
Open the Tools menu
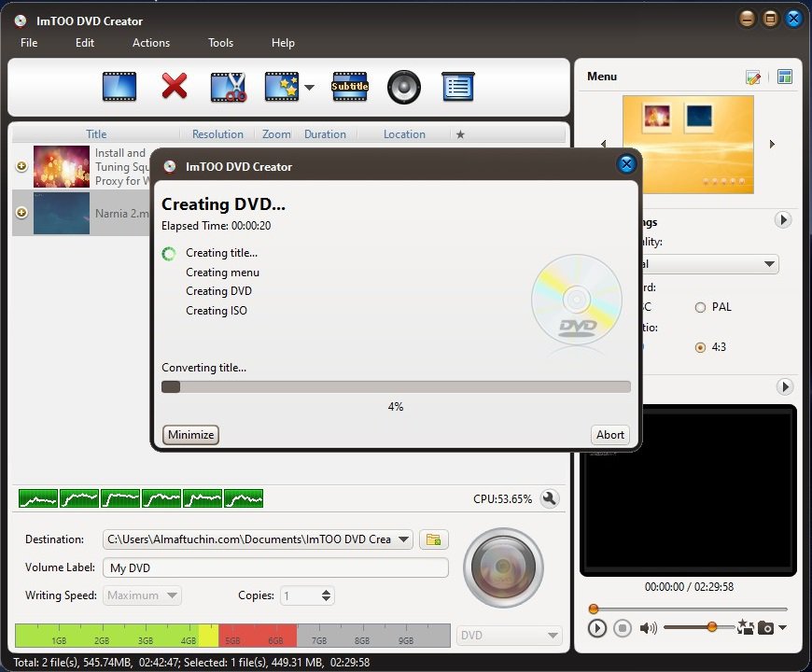(220, 43)
